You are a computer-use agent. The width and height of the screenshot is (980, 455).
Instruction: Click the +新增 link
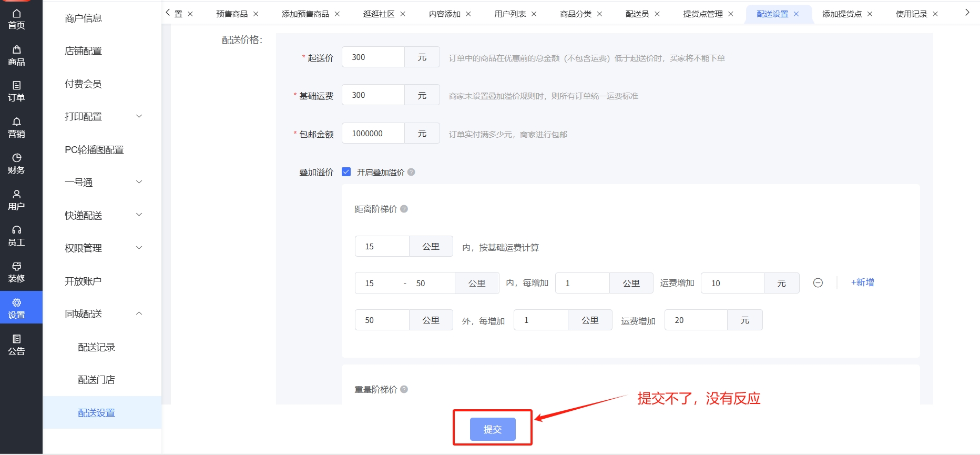862,282
